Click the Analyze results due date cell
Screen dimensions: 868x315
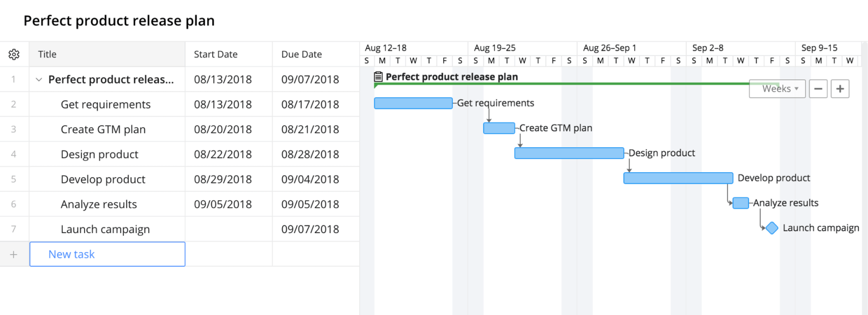point(315,204)
